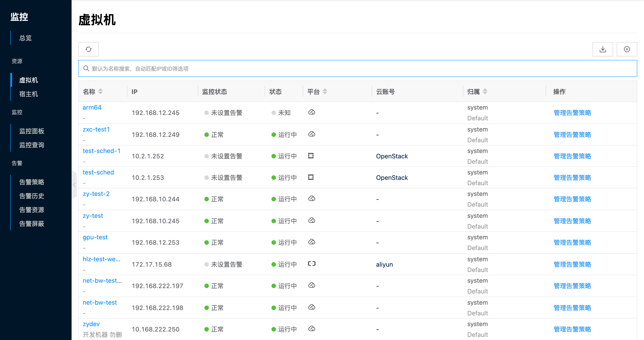Screen dimensions: 644x340
Task: Open the column settings gear icon
Action: pyautogui.click(x=627, y=49)
